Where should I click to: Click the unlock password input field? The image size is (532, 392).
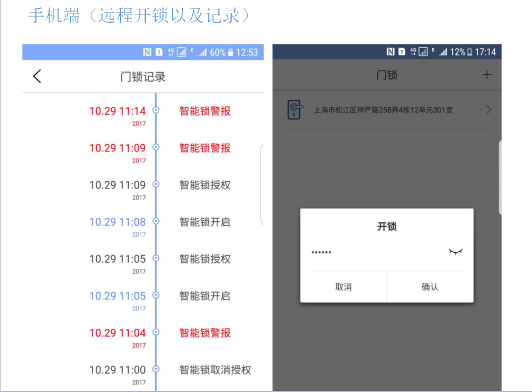click(x=377, y=252)
